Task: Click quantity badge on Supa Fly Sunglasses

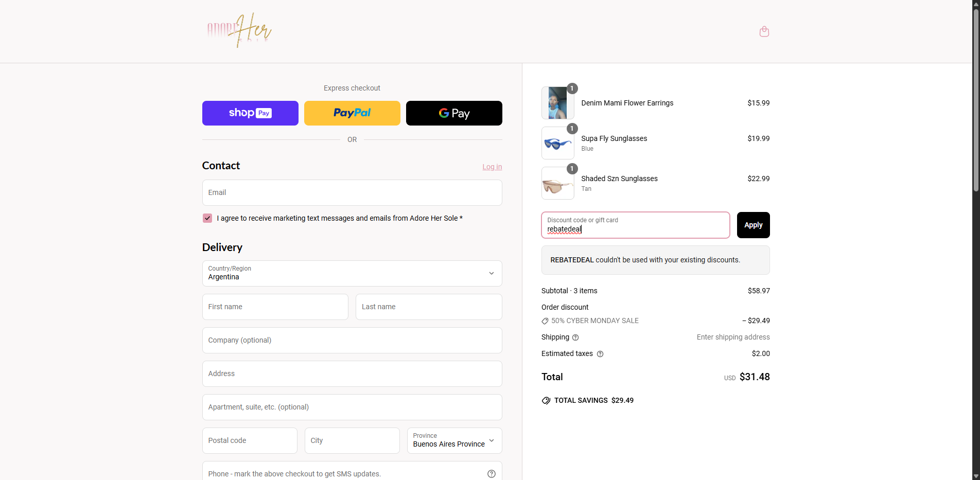Action: 572,129
